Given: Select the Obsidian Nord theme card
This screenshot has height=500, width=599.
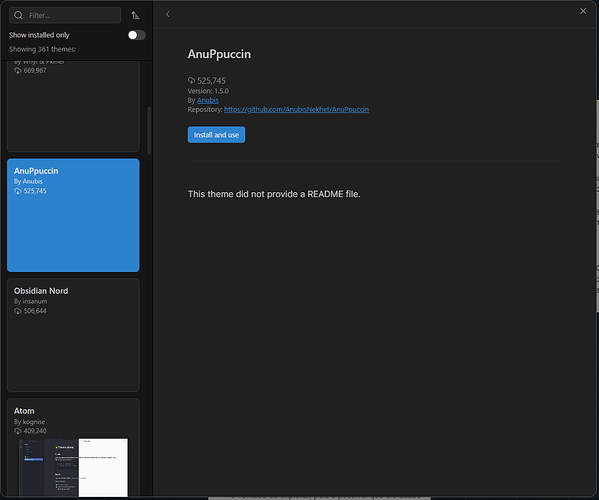Looking at the screenshot, I should pyautogui.click(x=73, y=335).
